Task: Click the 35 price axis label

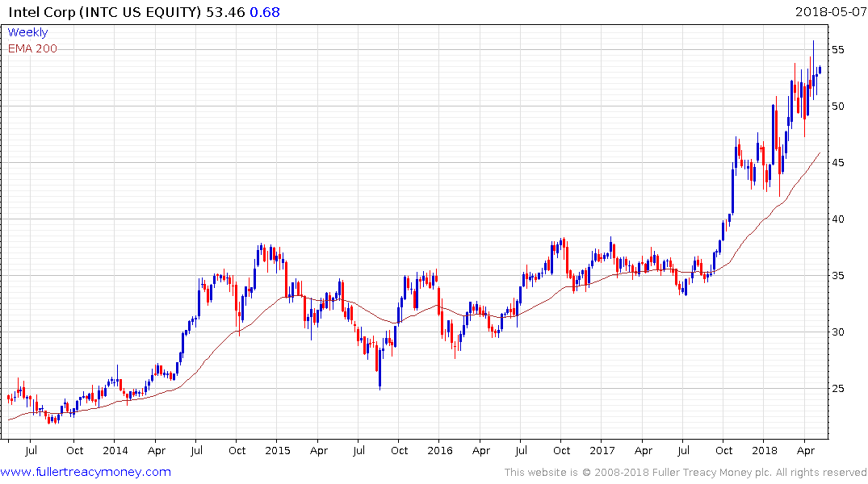Action: click(837, 275)
